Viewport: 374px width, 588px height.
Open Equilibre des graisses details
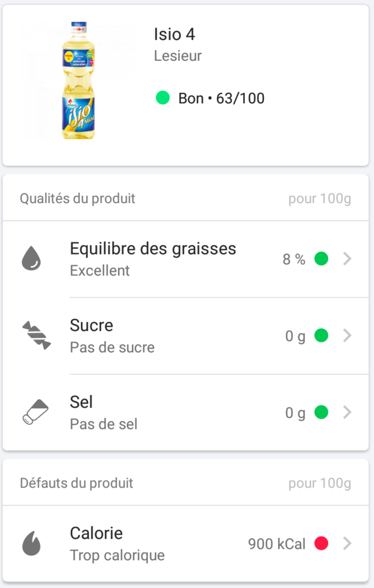coord(186,259)
